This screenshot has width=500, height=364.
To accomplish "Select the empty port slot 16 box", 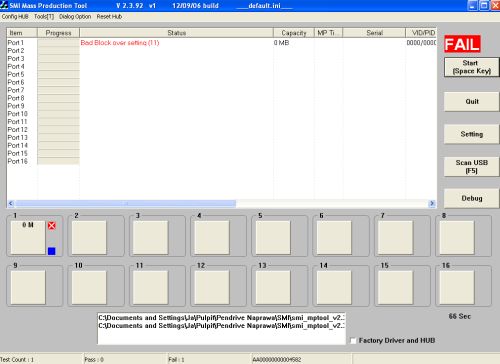I will (x=457, y=287).
